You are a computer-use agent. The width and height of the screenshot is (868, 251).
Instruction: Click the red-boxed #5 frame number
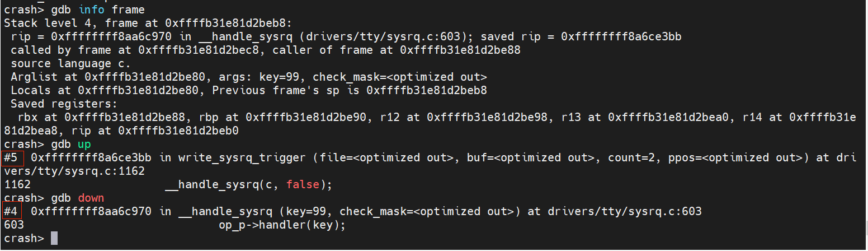pos(11,157)
